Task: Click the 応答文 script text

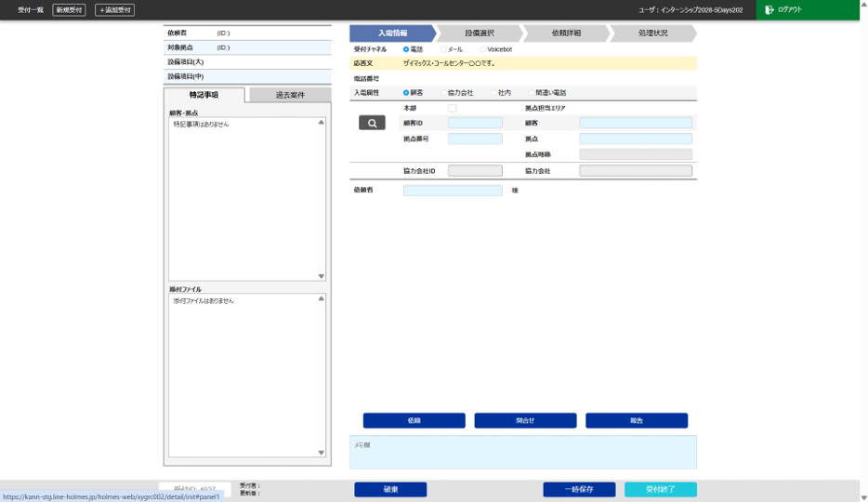Action: [449, 63]
